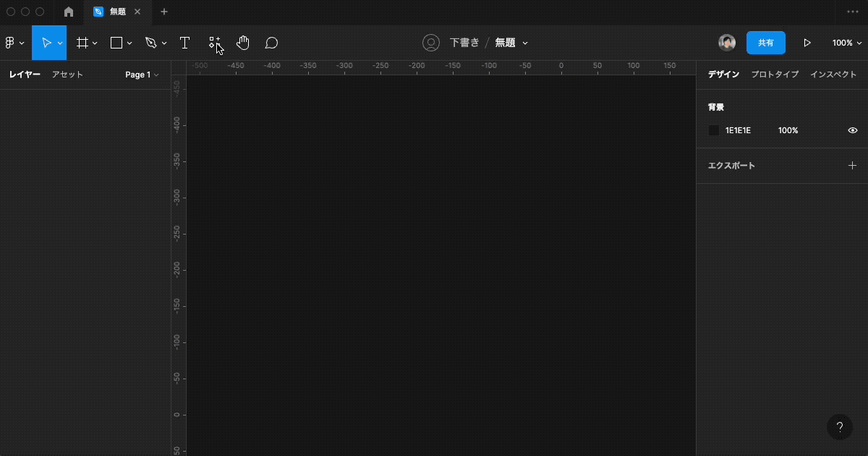868x456 pixels.
Task: Switch to the デザイン tab
Action: tap(723, 75)
